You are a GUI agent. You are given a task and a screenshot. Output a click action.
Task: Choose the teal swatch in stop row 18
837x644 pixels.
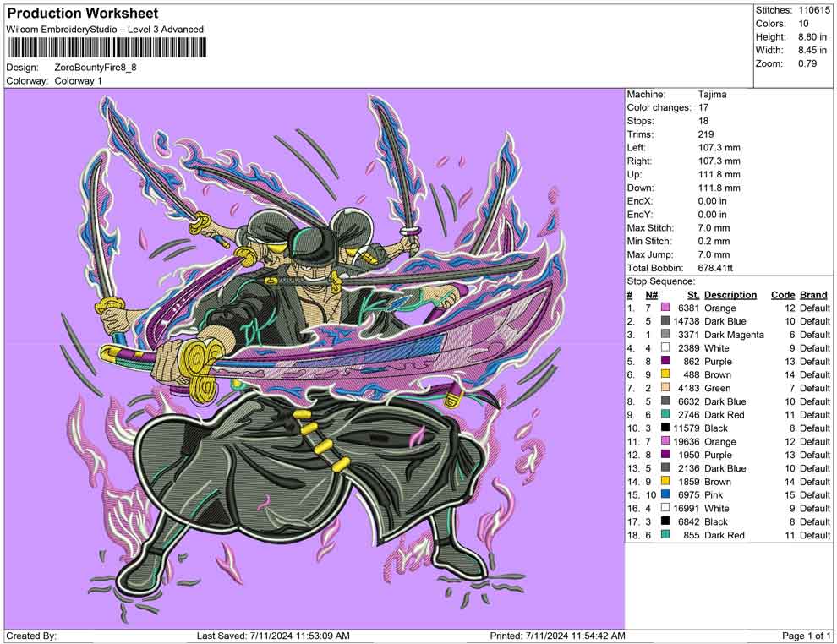coord(666,535)
